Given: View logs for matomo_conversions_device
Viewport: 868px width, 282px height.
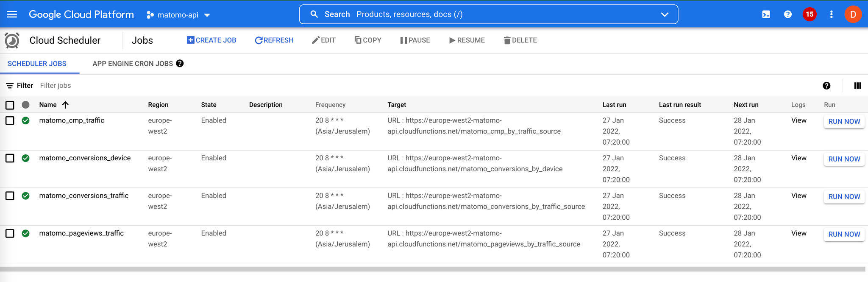Looking at the screenshot, I should coord(798,158).
